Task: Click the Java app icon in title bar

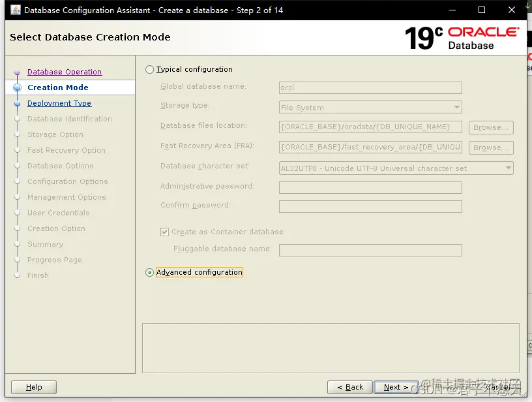Action: [16, 10]
